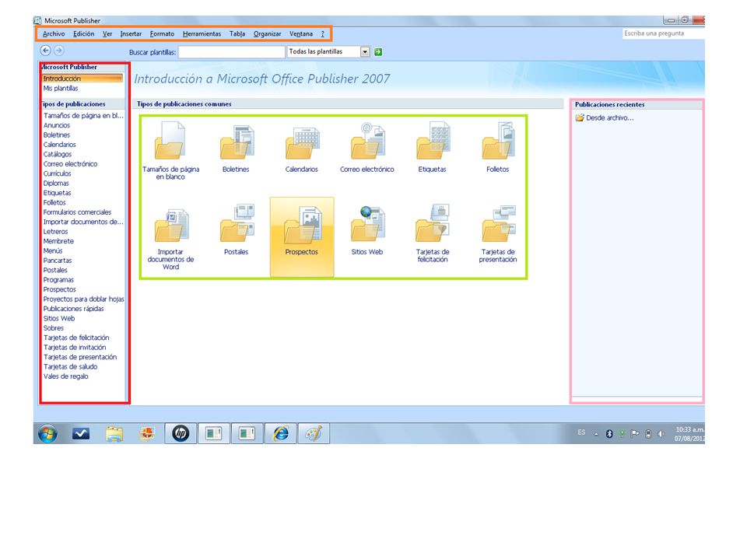Open the Boletines folder icon

click(237, 142)
